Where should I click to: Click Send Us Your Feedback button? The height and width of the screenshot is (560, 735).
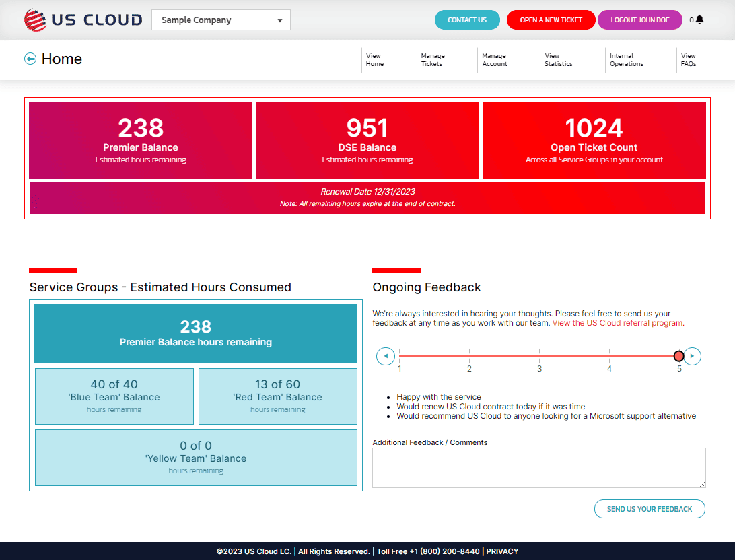coord(650,509)
